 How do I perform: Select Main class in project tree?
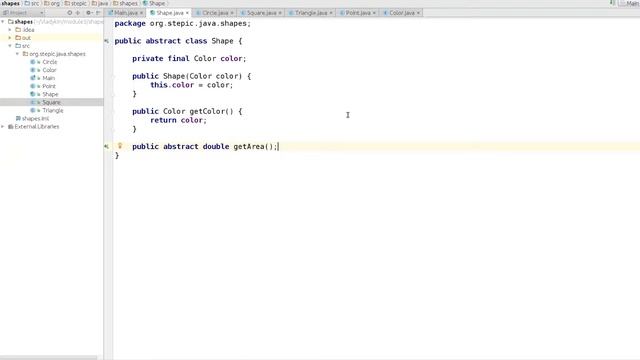coord(48,78)
